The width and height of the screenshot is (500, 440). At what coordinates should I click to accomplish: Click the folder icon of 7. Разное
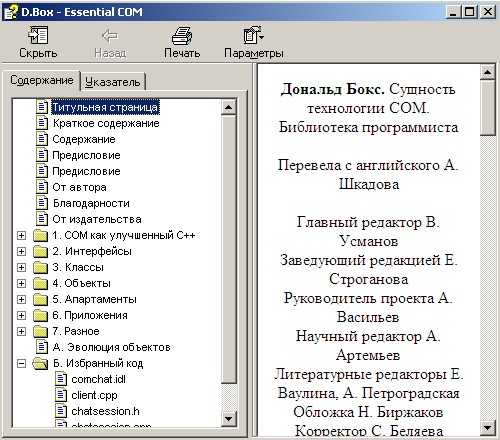pos(41,331)
